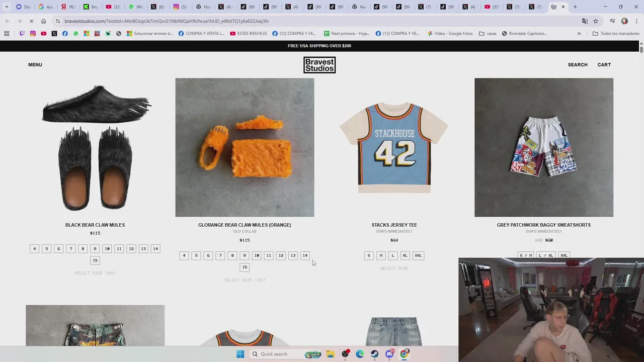Select size 14 for Black Bear Claw Mules
The image size is (644, 362).
pos(155,248)
